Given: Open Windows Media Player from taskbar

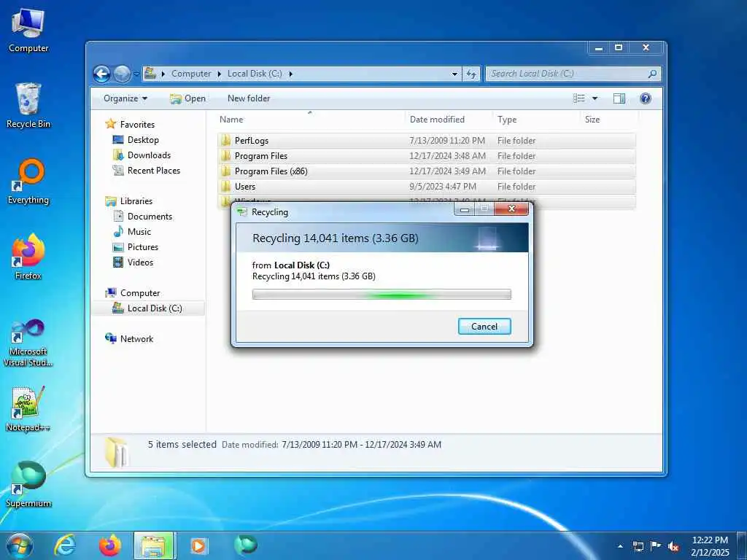Looking at the screenshot, I should click(198, 545).
